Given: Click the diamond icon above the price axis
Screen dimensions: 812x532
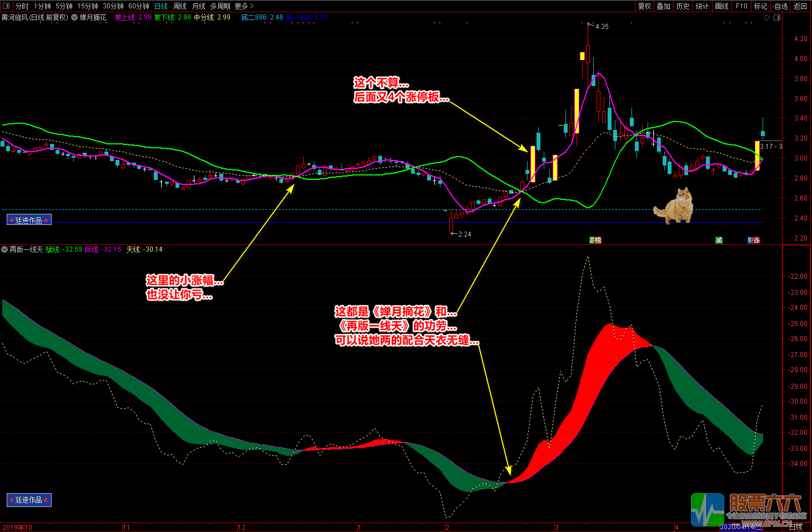Looking at the screenshot, I should (767, 18).
